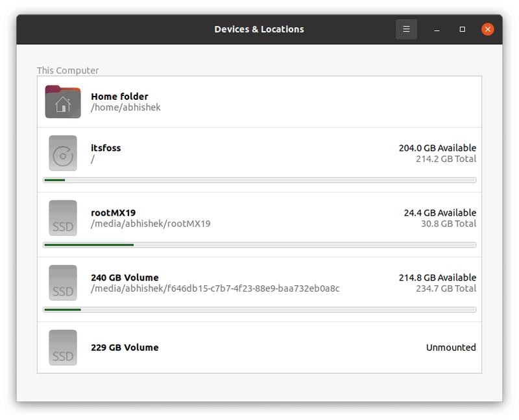Click the 214.2 GB Total label
The image size is (519, 420).
[x=446, y=159]
